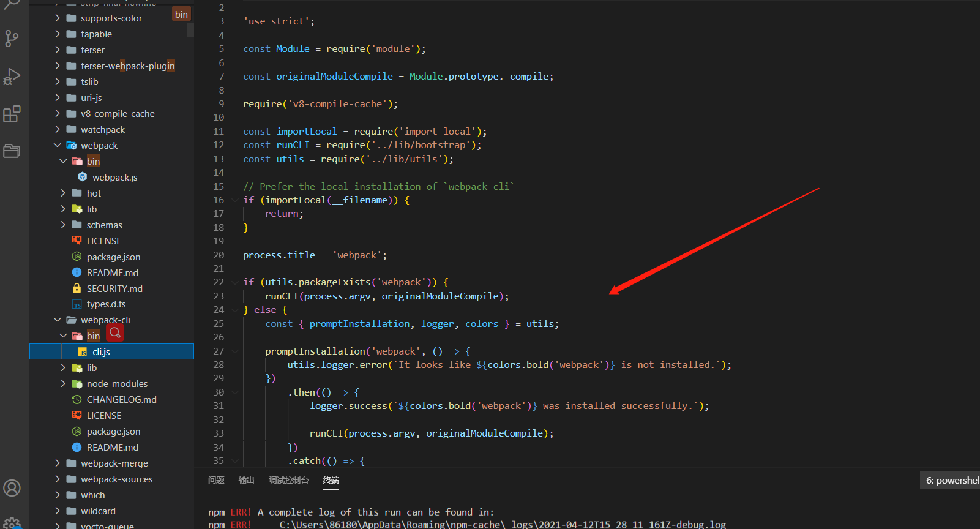
Task: Switch to the 问题 (Problems) panel tab
Action: point(216,480)
